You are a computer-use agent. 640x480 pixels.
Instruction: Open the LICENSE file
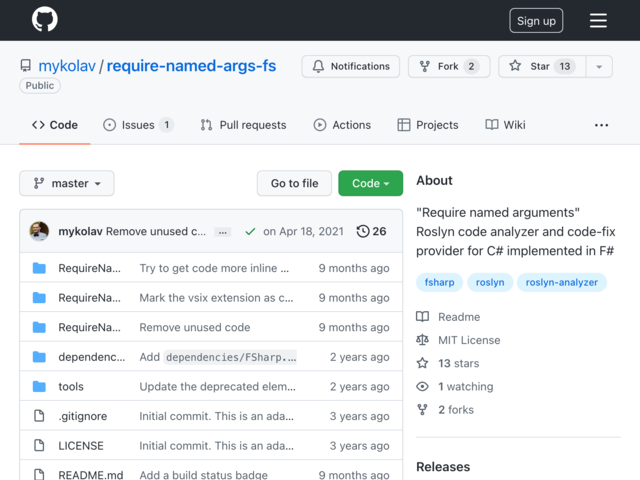tap(81, 446)
